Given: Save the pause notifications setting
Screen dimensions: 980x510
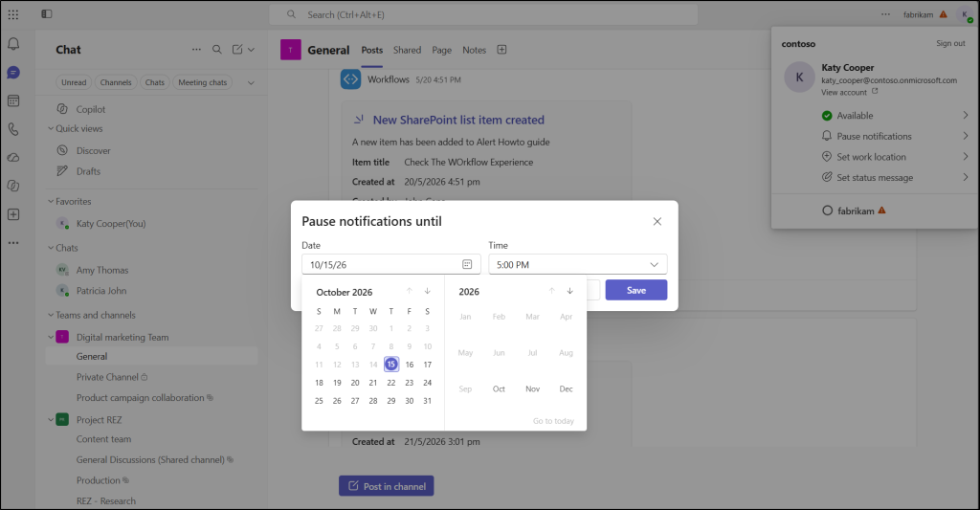Looking at the screenshot, I should [x=636, y=290].
